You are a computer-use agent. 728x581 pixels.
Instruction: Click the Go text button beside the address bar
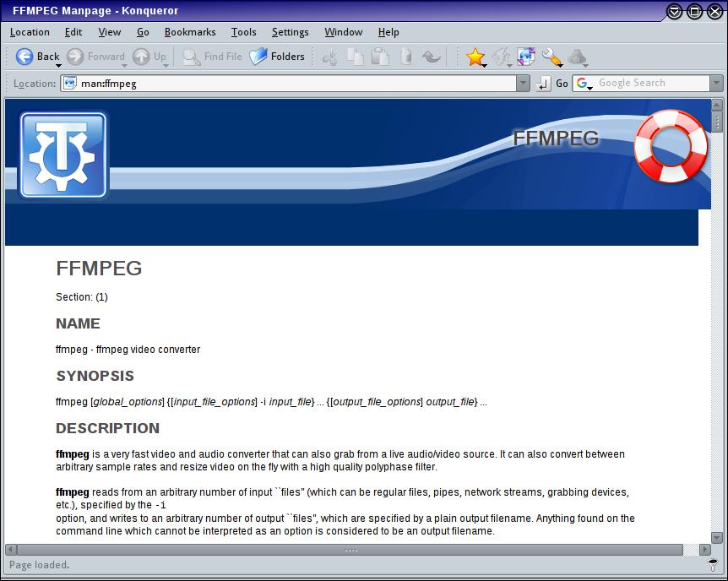(562, 84)
